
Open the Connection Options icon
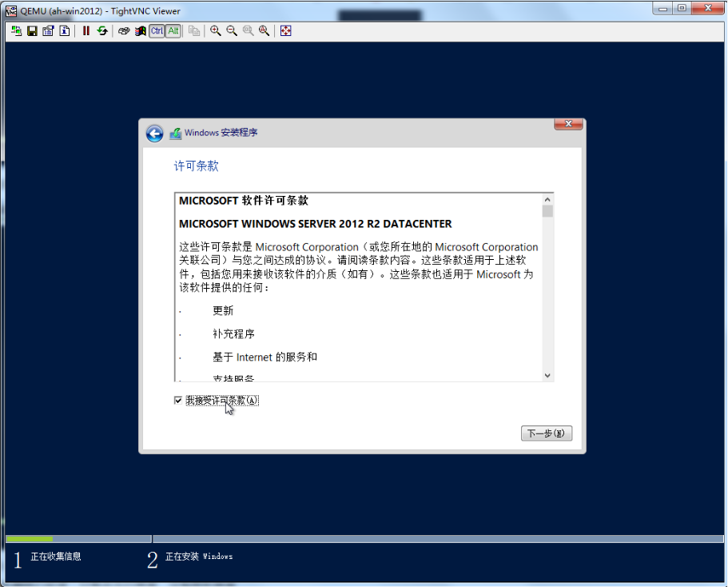pos(48,31)
